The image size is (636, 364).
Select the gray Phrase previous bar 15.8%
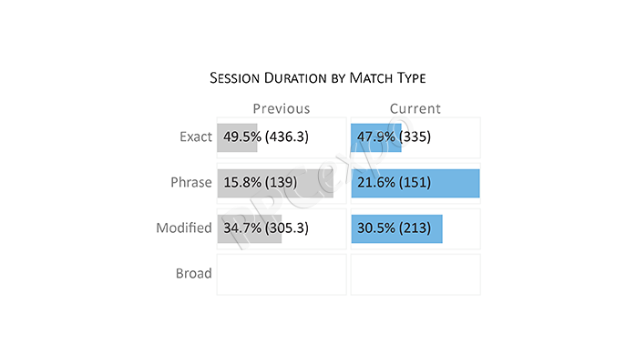[275, 184]
